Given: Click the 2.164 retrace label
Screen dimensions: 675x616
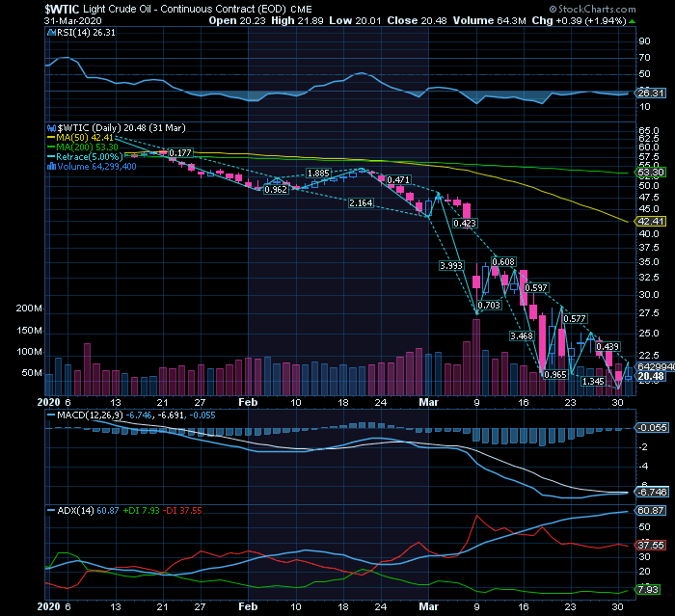Looking at the screenshot, I should 361,202.
